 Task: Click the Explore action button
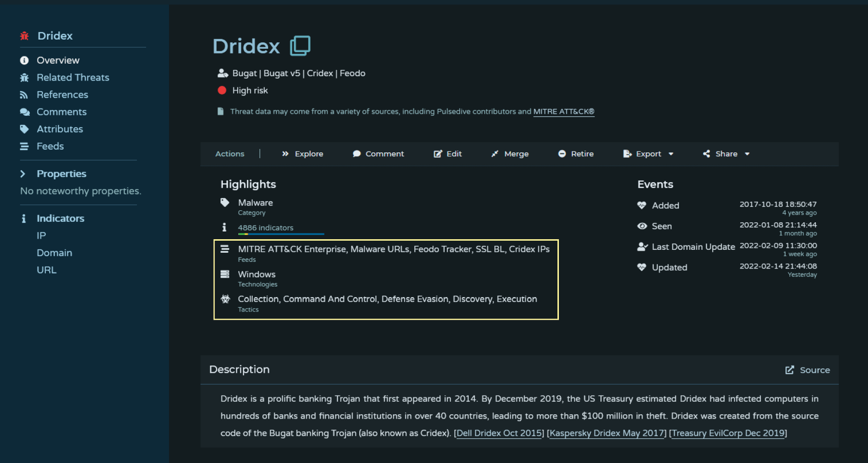click(x=302, y=154)
